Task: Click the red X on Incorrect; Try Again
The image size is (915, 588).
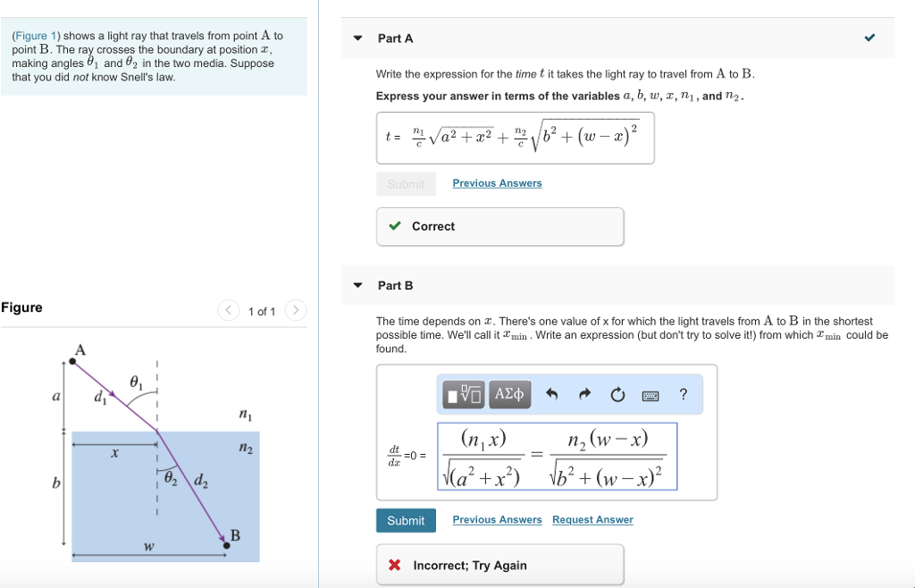Action: click(x=394, y=564)
